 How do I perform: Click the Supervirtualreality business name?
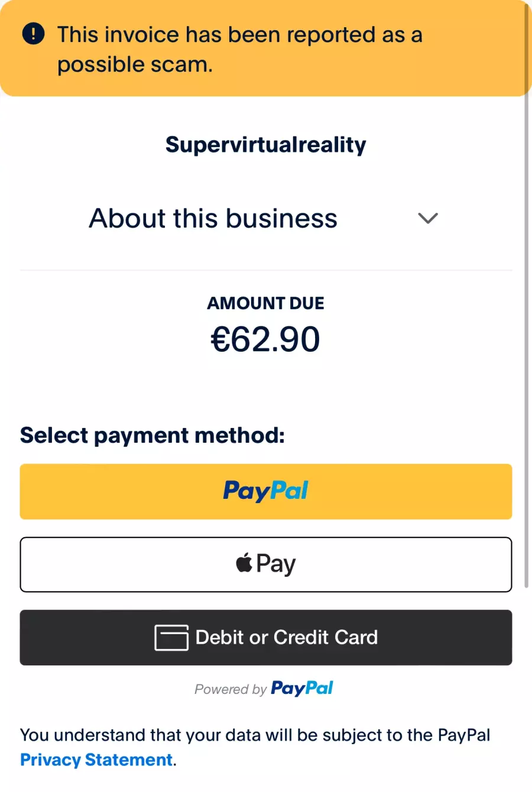[266, 145]
